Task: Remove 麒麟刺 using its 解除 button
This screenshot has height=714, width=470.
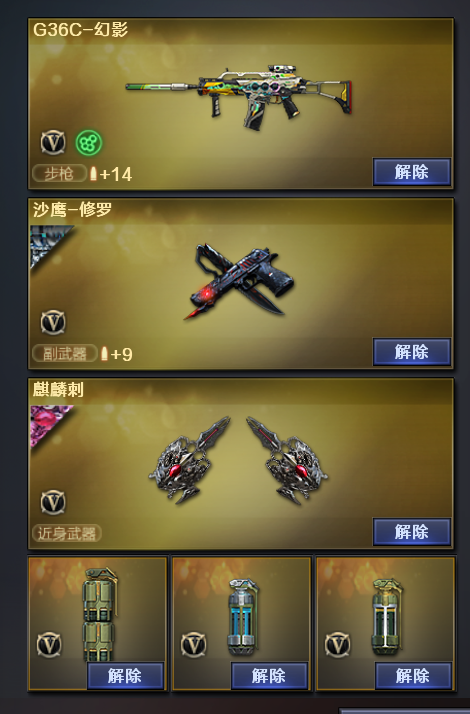Action: click(412, 531)
